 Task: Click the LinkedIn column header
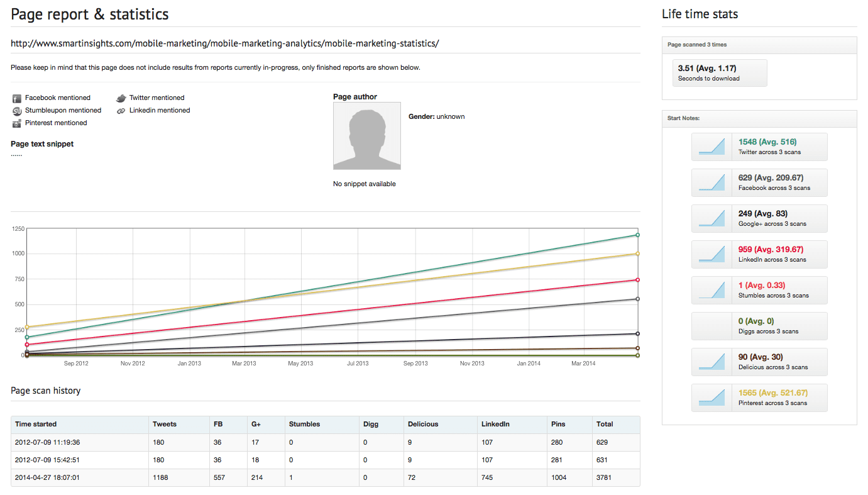coord(512,425)
